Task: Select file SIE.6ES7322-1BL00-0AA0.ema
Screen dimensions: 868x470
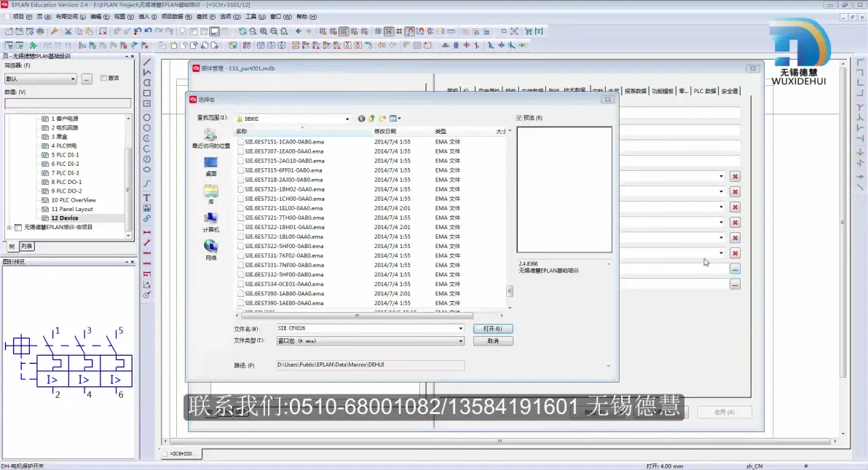Action: [x=285, y=236]
